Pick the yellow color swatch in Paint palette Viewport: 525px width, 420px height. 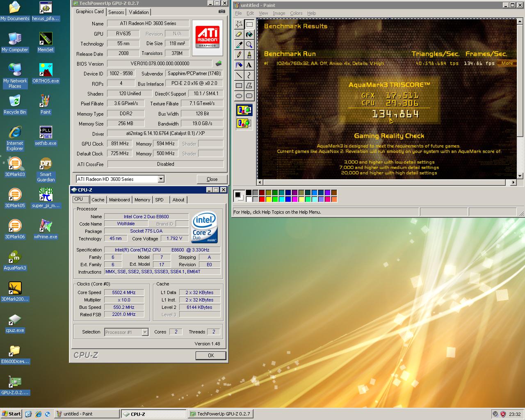(268, 199)
